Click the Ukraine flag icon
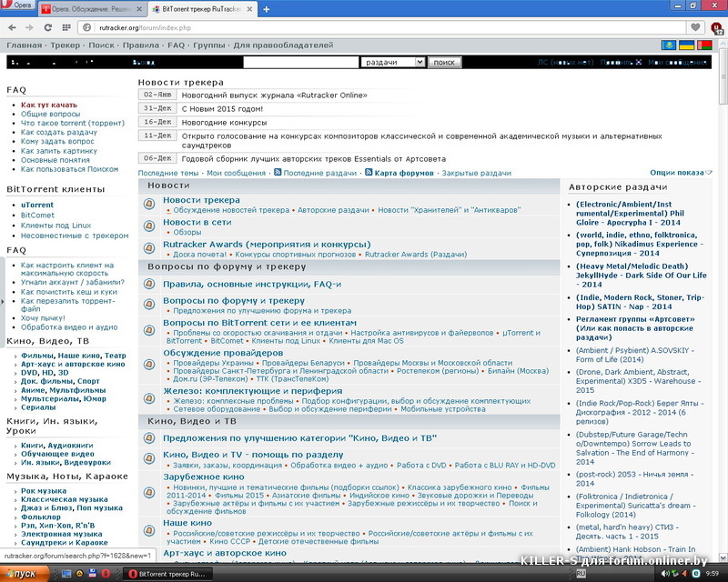The image size is (728, 582). coord(687,45)
